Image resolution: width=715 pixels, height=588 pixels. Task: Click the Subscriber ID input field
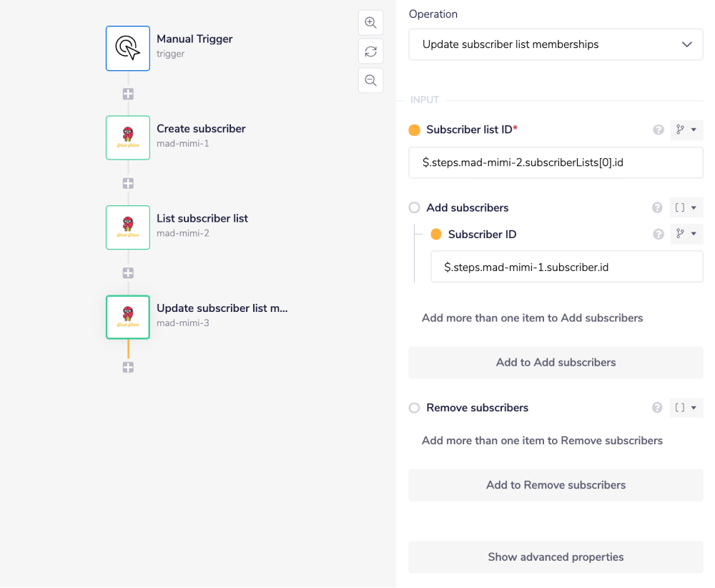(x=566, y=267)
